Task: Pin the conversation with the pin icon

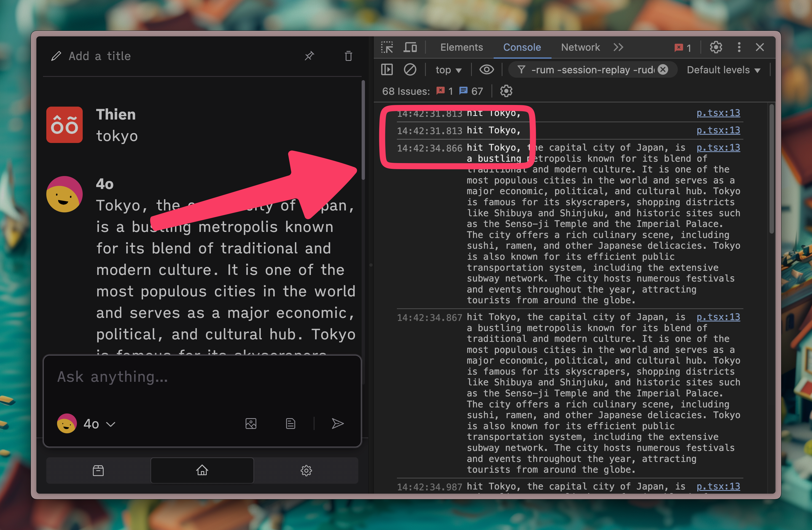Action: 310,56
